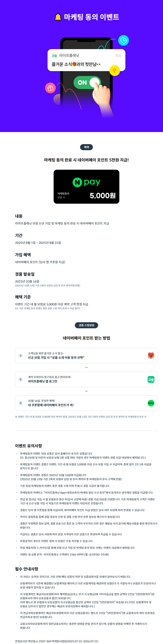This screenshot has height=644, width=163.
Task: Click the black 5,000원 Npay reward card
Action: point(86,187)
